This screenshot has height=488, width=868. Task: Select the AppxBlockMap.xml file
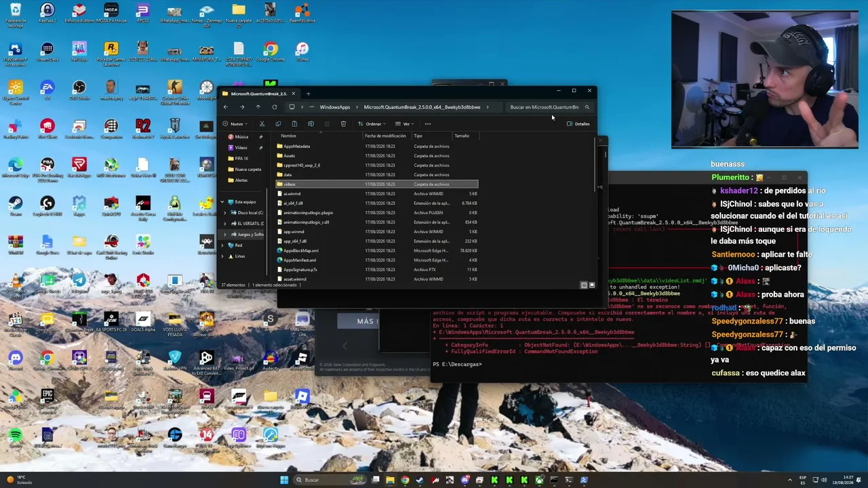pos(377,251)
